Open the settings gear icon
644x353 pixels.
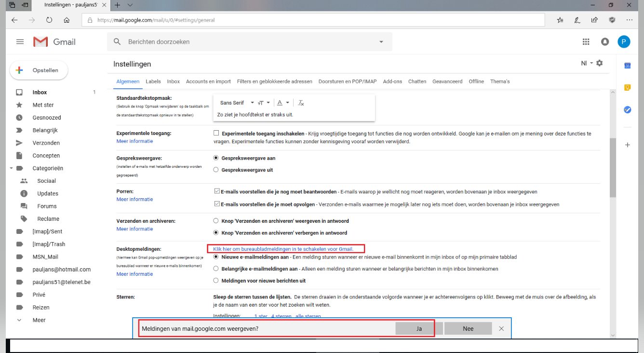[600, 63]
